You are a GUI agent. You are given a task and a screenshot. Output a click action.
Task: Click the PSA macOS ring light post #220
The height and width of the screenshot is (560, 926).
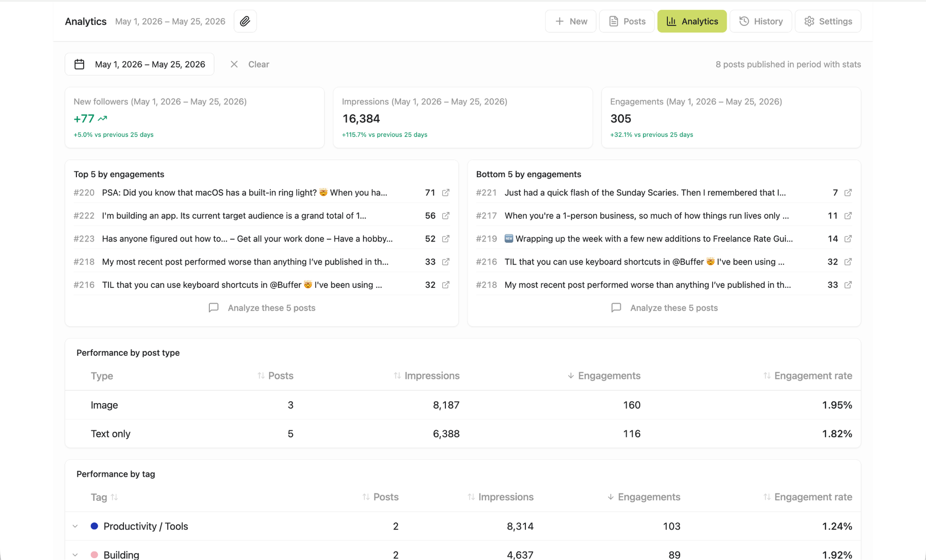[x=244, y=193]
